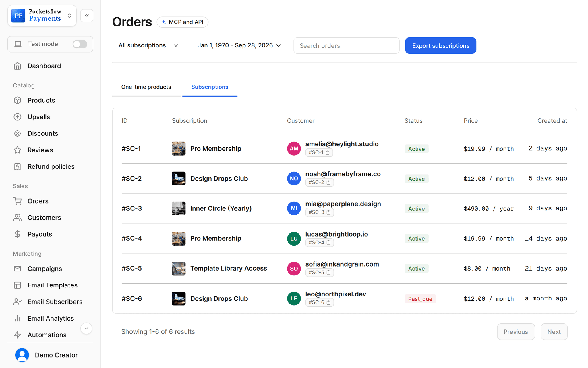Click the Next page button
Image resolution: width=588 pixels, height=368 pixels.
[x=554, y=331]
